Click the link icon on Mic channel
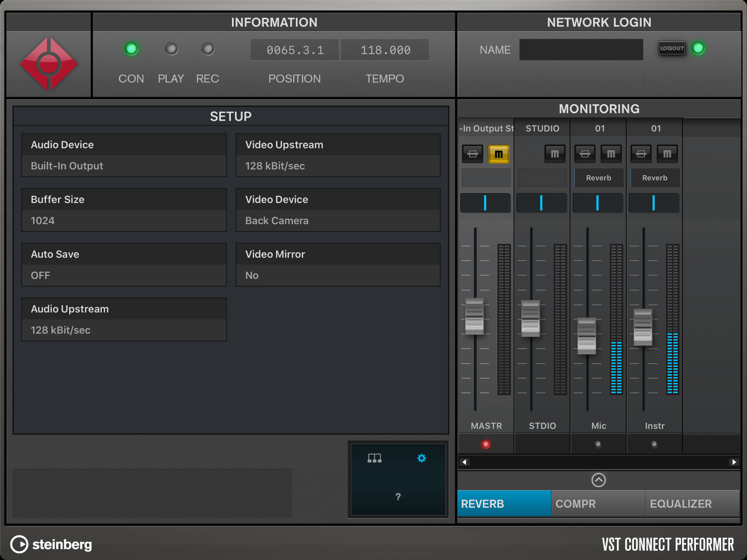Viewport: 747px width, 560px height. pos(585,154)
